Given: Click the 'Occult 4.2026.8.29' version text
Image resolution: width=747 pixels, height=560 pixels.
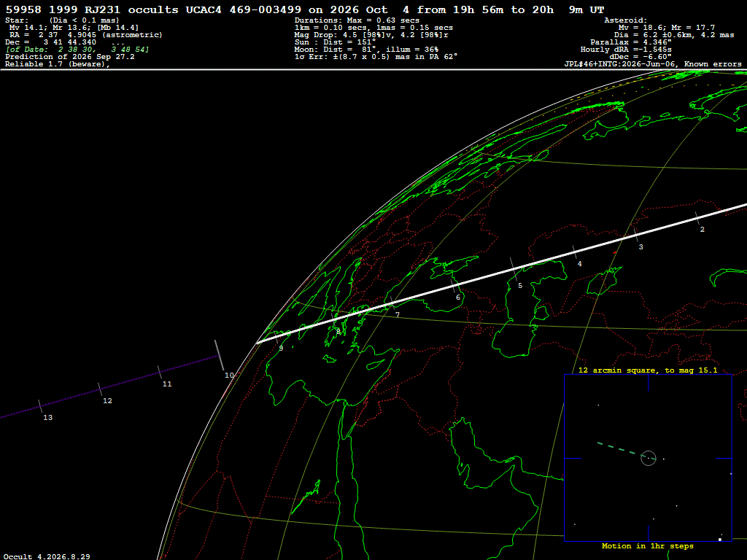Looking at the screenshot, I should tap(47, 556).
